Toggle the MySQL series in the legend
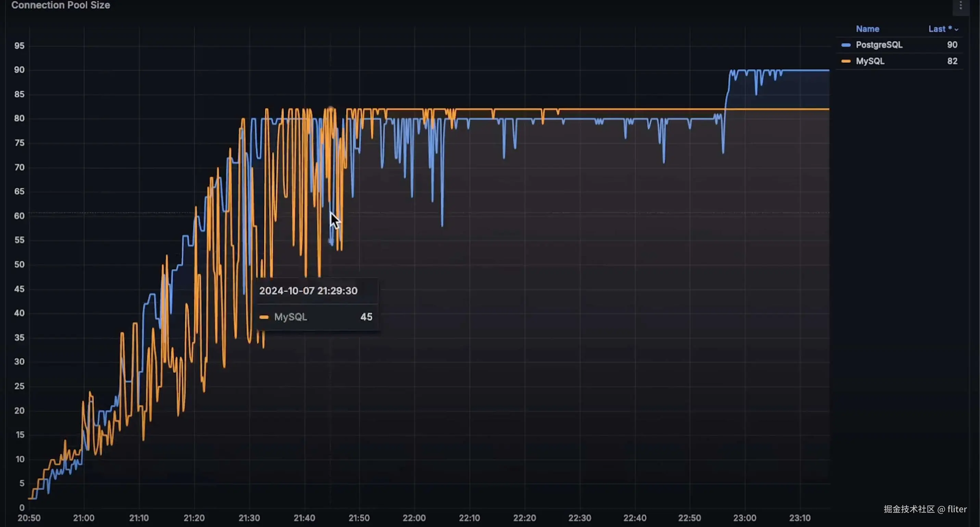Image resolution: width=980 pixels, height=527 pixels. (x=870, y=61)
